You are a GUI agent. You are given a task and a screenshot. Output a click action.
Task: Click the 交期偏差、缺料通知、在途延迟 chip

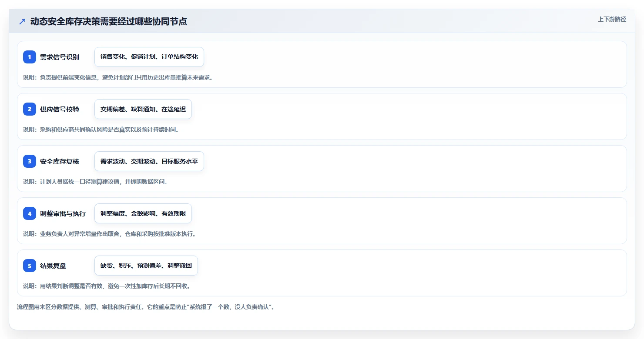pos(143,109)
